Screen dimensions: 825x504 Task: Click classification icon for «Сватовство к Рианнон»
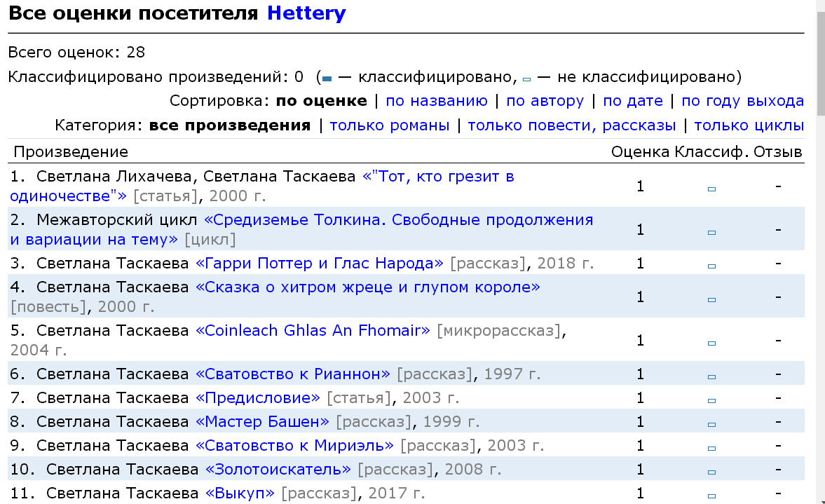(711, 376)
